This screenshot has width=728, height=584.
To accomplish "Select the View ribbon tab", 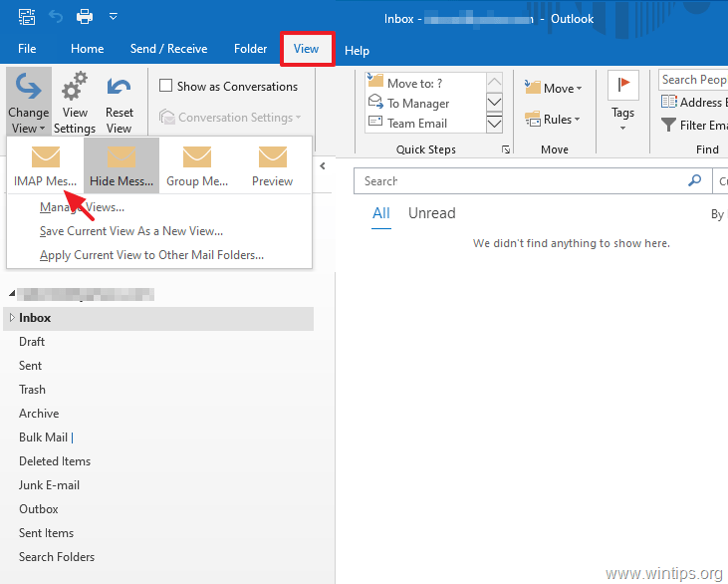I will [307, 49].
